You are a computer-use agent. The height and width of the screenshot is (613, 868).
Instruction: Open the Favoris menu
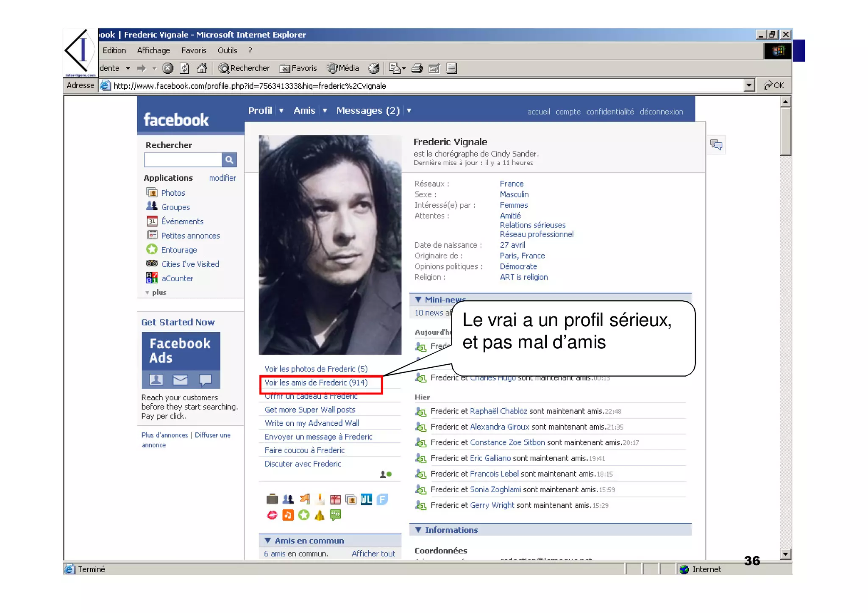click(194, 50)
